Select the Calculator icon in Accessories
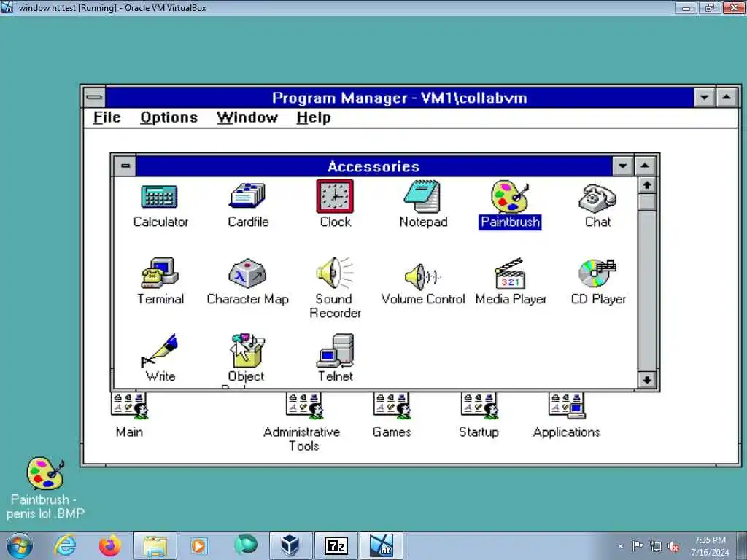 click(160, 197)
